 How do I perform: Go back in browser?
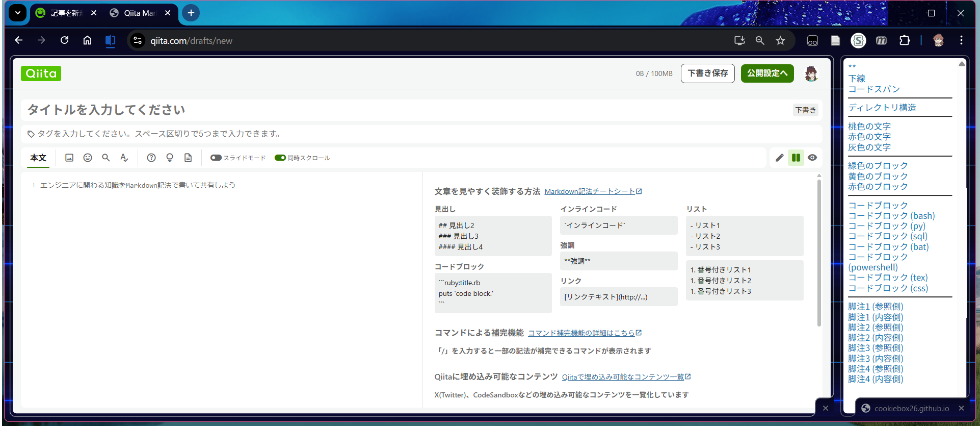click(x=19, y=40)
